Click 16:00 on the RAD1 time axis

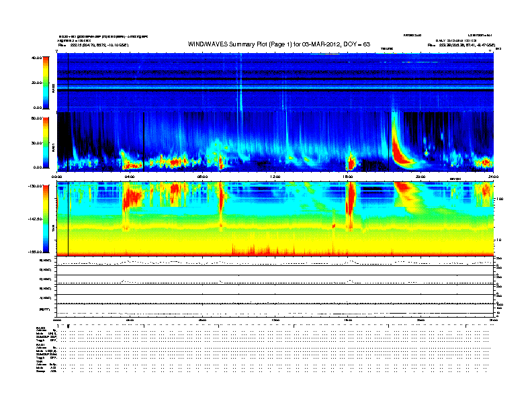pos(348,177)
